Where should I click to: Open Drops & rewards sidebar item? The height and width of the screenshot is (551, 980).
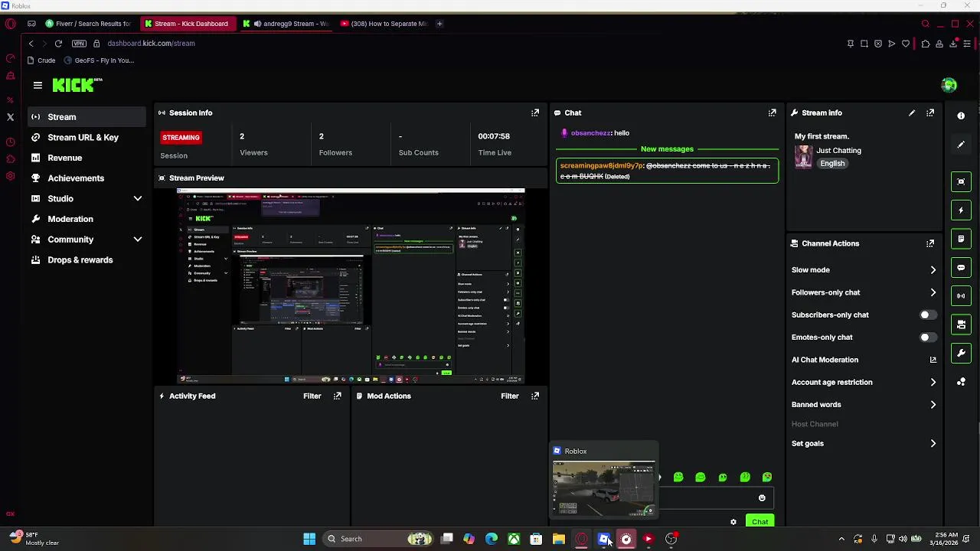pyautogui.click(x=87, y=260)
